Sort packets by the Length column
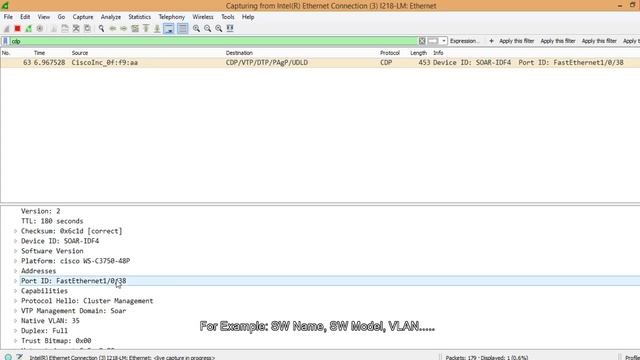This screenshot has width=640, height=360. pyautogui.click(x=418, y=53)
